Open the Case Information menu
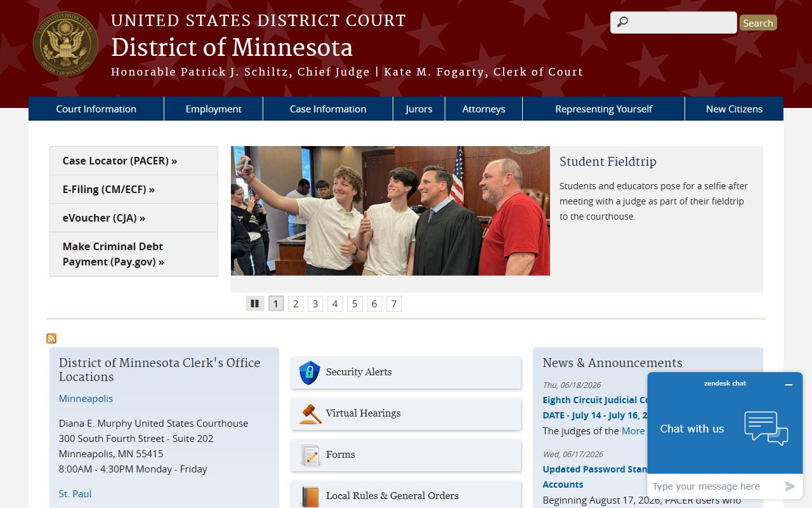Image resolution: width=812 pixels, height=508 pixels. coord(328,109)
